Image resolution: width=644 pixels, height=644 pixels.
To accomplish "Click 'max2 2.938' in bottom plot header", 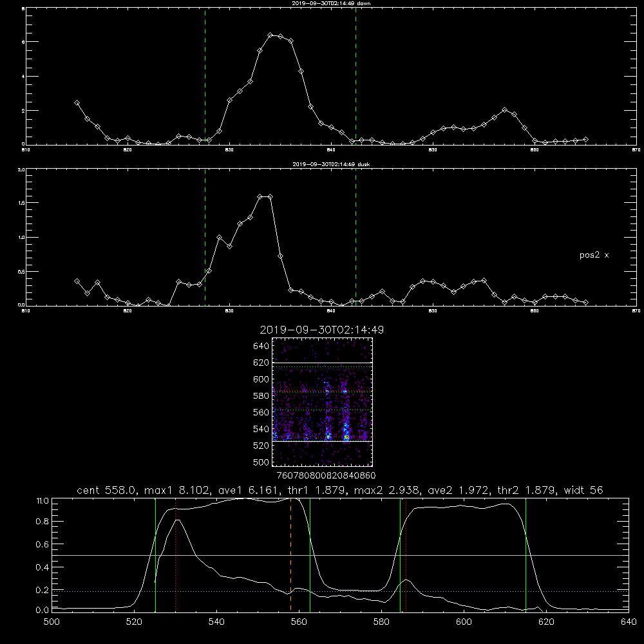I will coord(386,490).
